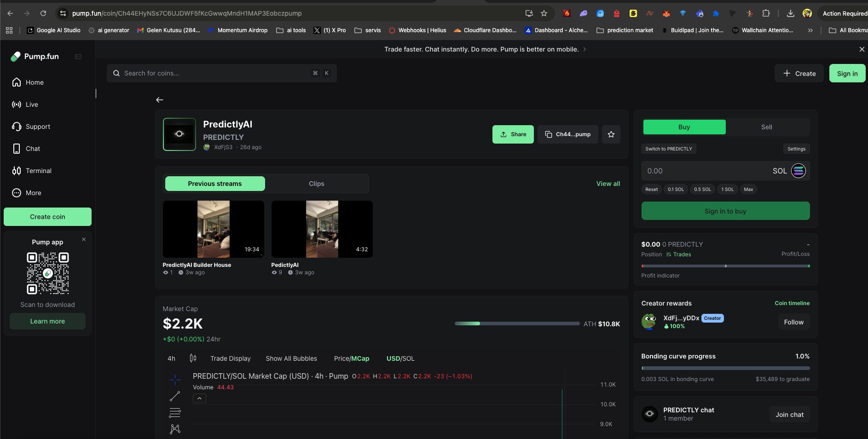Open the PredictlyAI Builder House stream thumbnail
The image size is (868, 439).
point(213,229)
